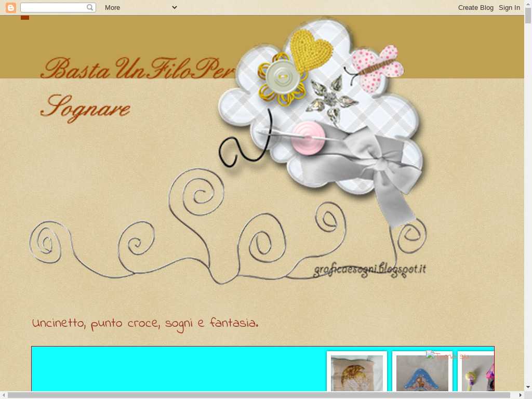532x399 pixels.
Task: Open the blue birdhouse craft thumbnail
Action: [422, 372]
